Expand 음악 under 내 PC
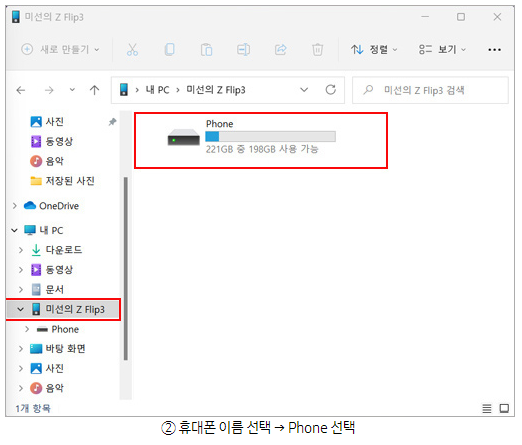522x445 pixels. pos(21,388)
